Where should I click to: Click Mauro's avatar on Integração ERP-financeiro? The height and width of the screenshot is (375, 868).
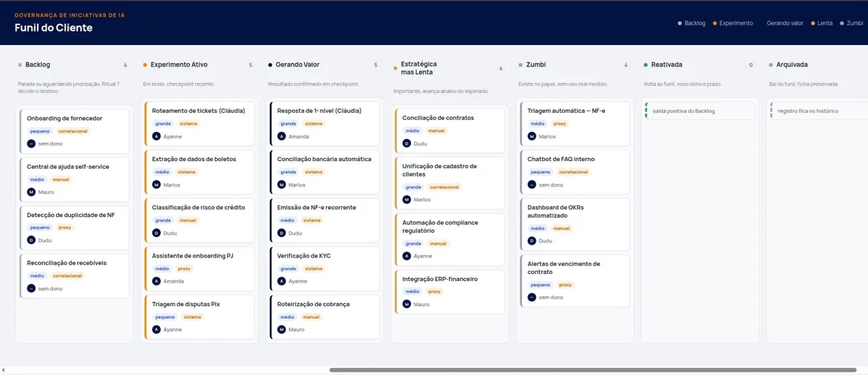[x=406, y=304]
